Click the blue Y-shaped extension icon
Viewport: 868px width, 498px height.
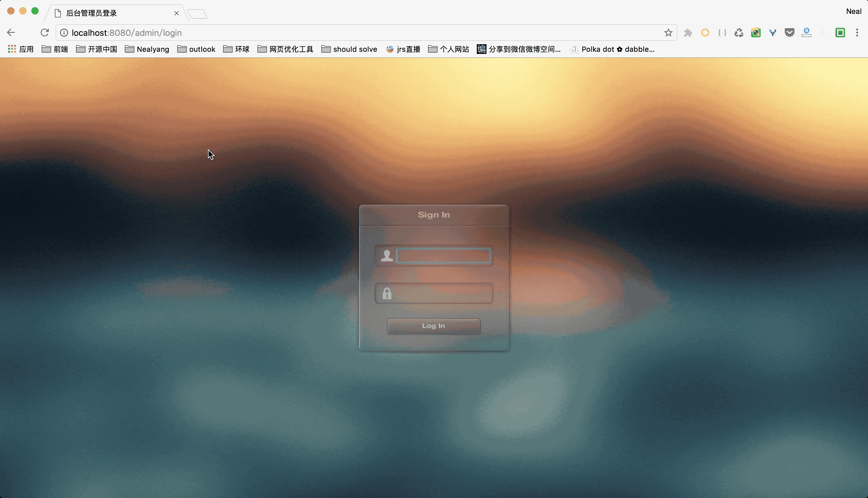point(772,33)
